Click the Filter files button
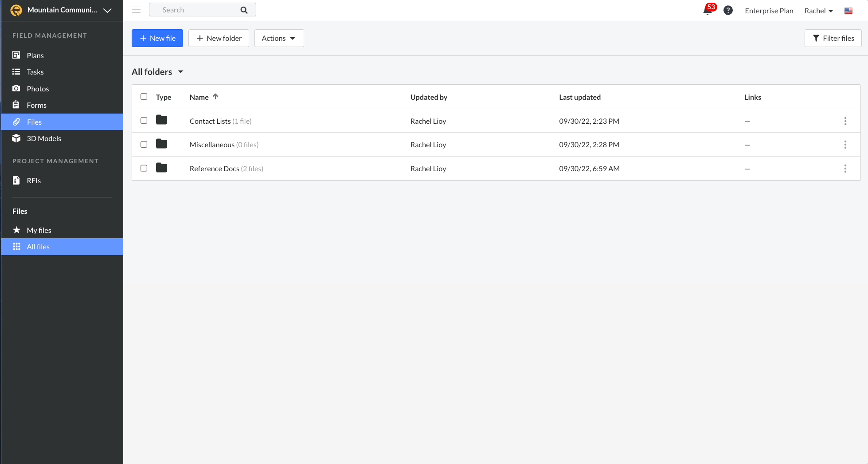The image size is (868, 464). pyautogui.click(x=833, y=38)
